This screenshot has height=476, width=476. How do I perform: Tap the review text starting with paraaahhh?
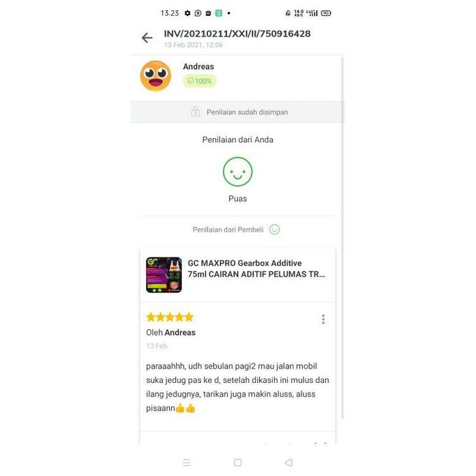coord(237,387)
